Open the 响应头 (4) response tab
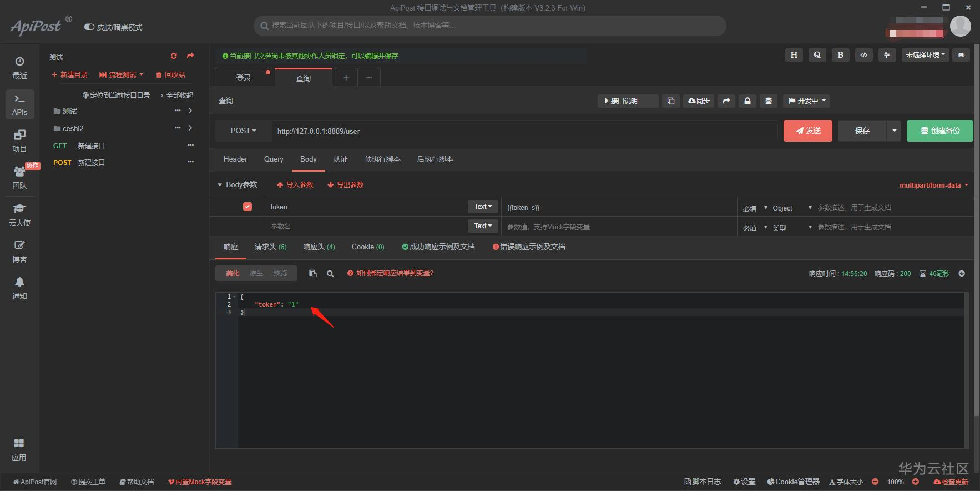The width and height of the screenshot is (980, 491). 319,247
